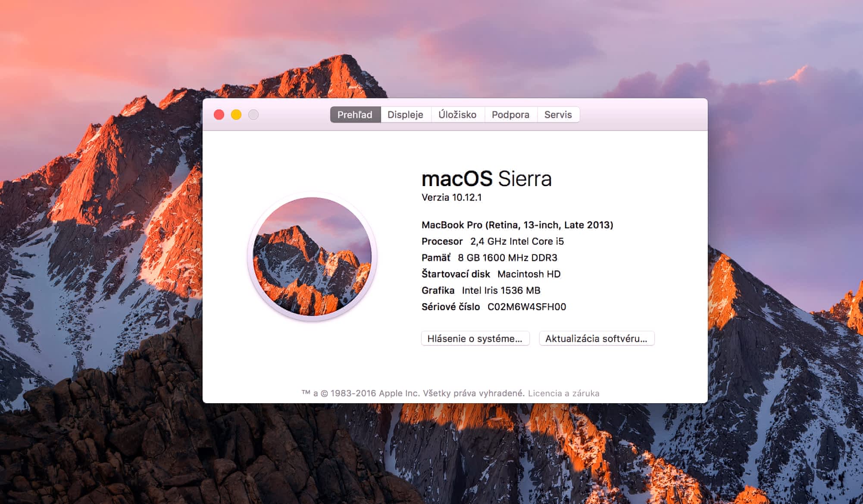Go to the Podpora tab
The image size is (863, 504).
tap(510, 115)
